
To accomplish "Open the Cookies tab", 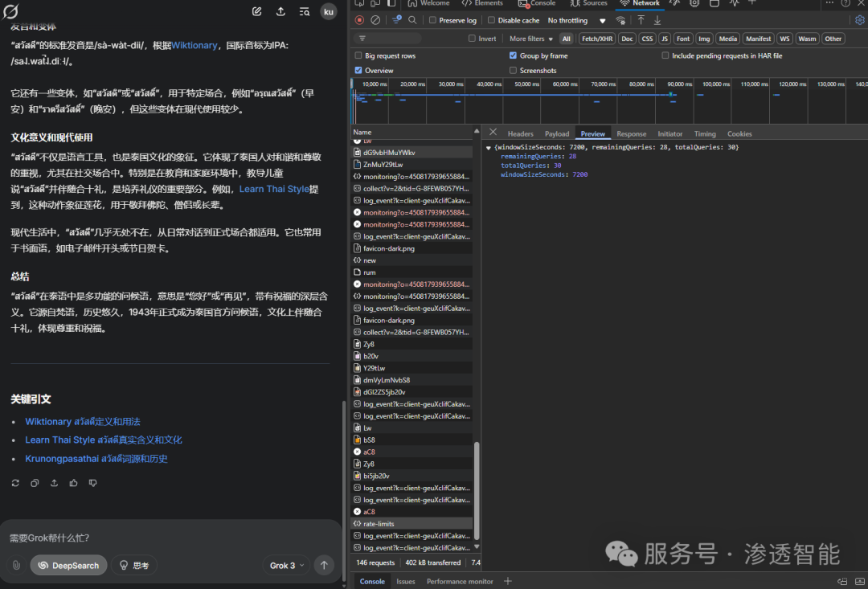I will pos(739,134).
